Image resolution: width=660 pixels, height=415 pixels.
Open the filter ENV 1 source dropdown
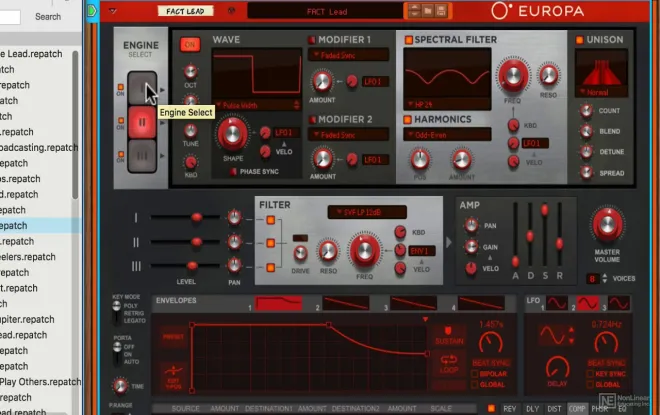pos(422,251)
